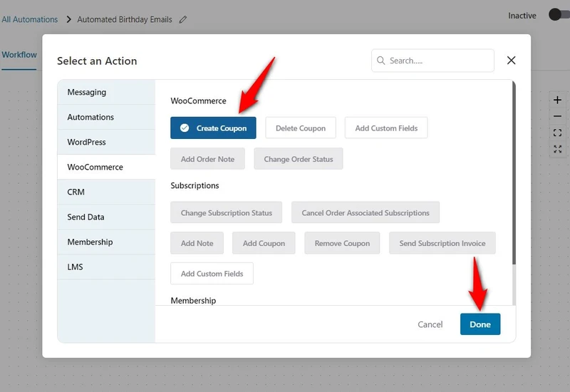
Task: Open the LMS category
Action: (x=106, y=267)
